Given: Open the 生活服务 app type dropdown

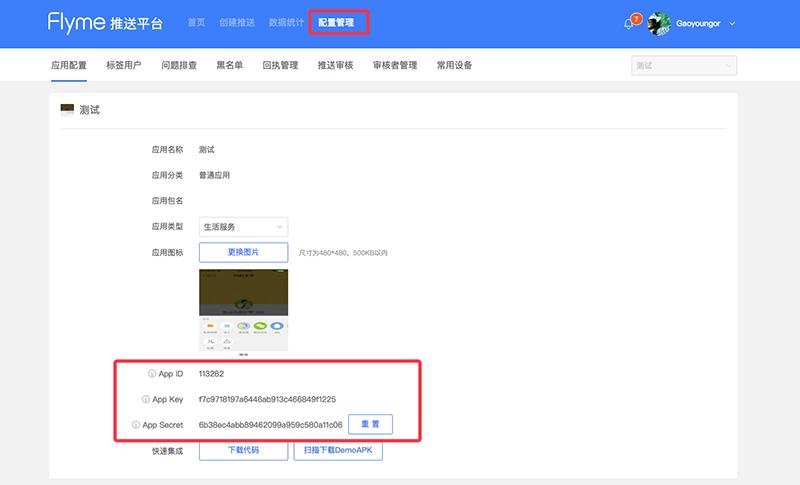Looking at the screenshot, I should [x=243, y=227].
